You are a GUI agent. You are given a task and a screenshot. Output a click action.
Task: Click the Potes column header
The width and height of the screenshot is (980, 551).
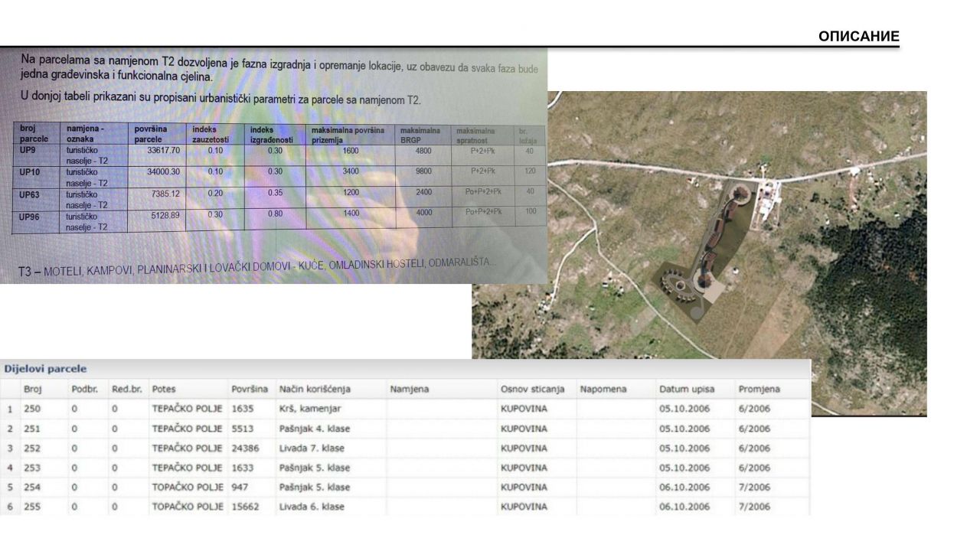[x=164, y=390]
